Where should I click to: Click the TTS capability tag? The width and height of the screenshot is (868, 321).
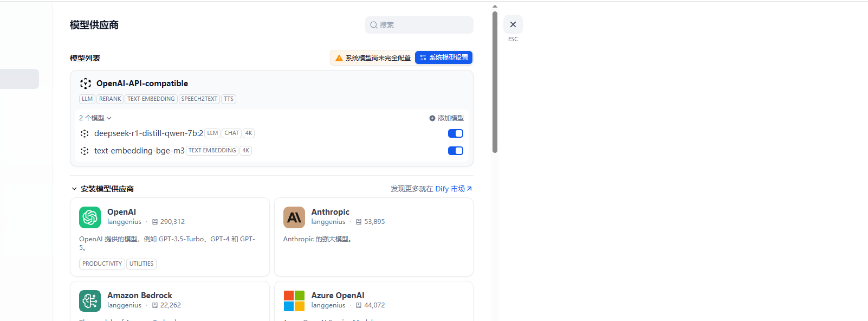[x=229, y=99]
